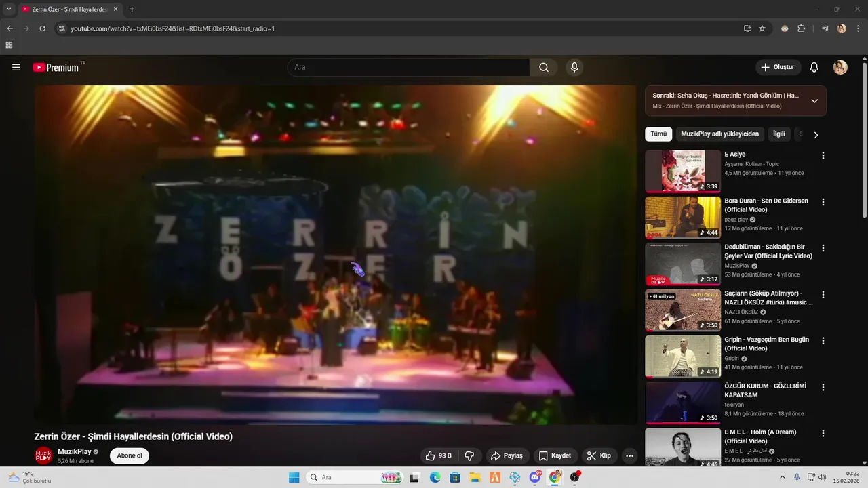This screenshot has height=488, width=868.
Task: Show hidden system tray icons chevron
Action: coord(782,477)
